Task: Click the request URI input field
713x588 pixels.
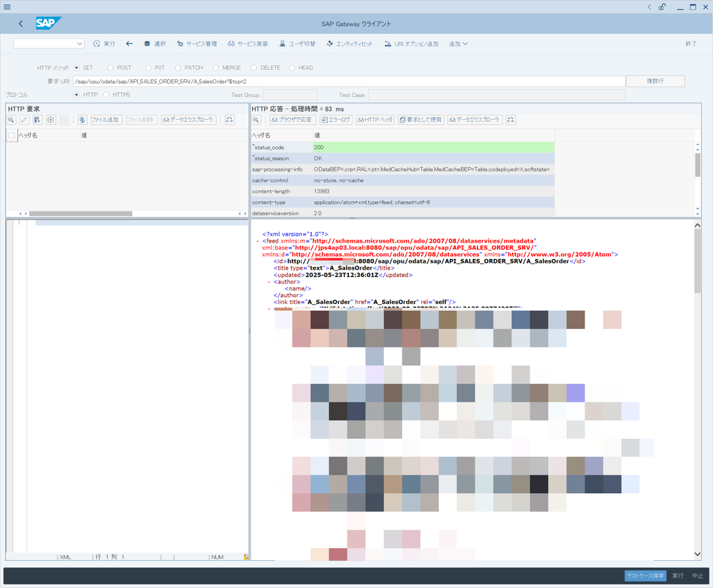Action: 349,81
